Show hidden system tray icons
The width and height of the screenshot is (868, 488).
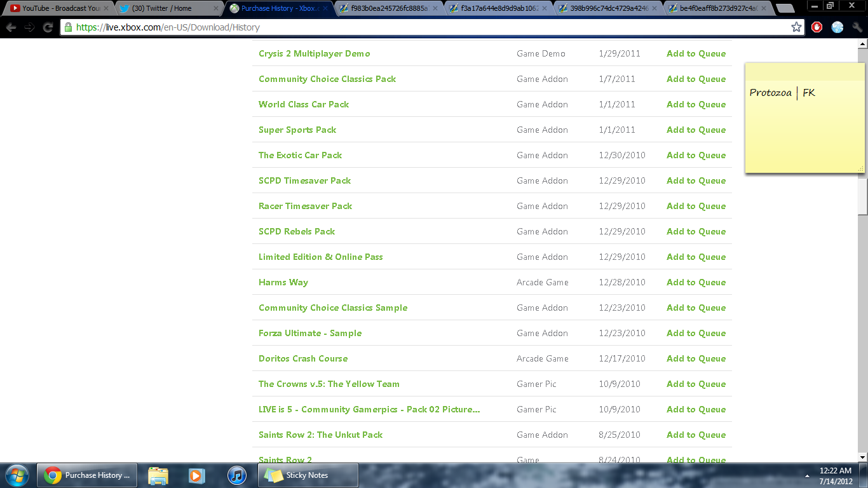[x=808, y=475]
